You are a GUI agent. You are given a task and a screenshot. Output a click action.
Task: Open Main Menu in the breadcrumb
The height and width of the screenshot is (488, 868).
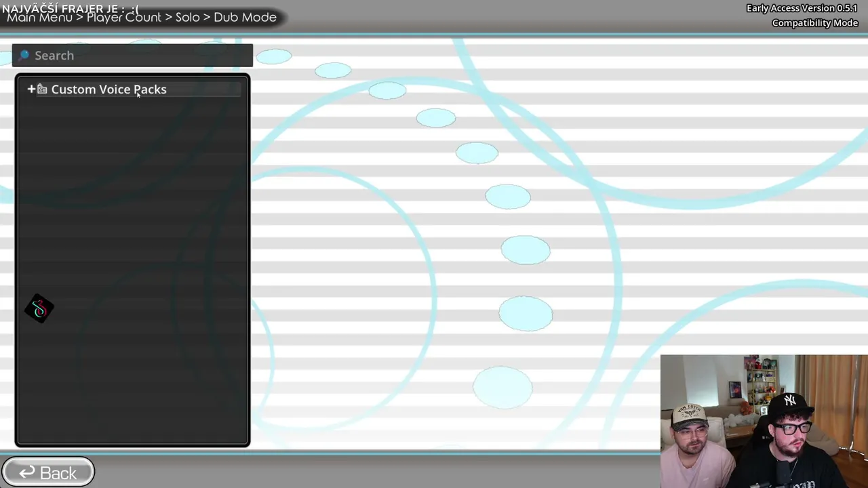point(39,18)
